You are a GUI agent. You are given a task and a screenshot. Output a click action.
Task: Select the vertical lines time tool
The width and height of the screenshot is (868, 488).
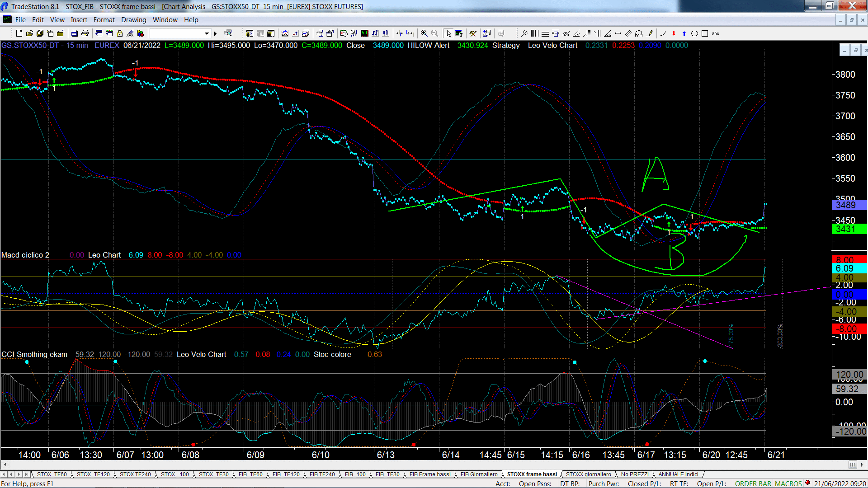tap(535, 33)
